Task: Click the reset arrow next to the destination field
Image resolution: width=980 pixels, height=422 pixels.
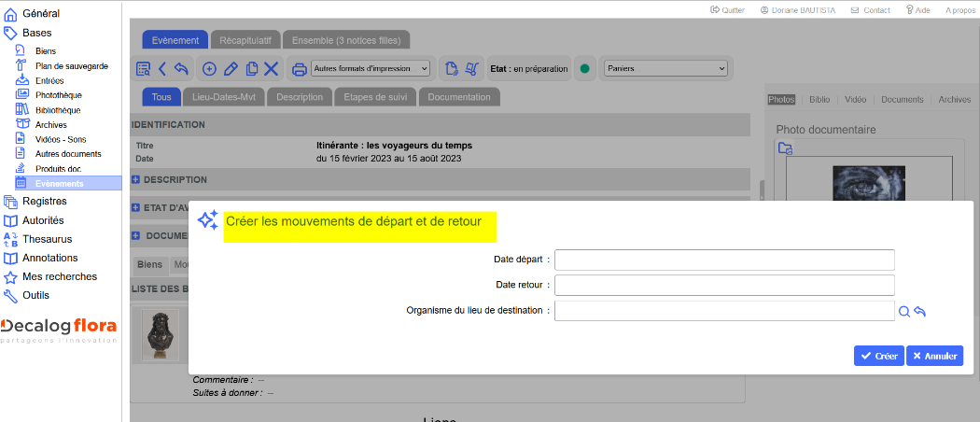Action: coord(919,312)
